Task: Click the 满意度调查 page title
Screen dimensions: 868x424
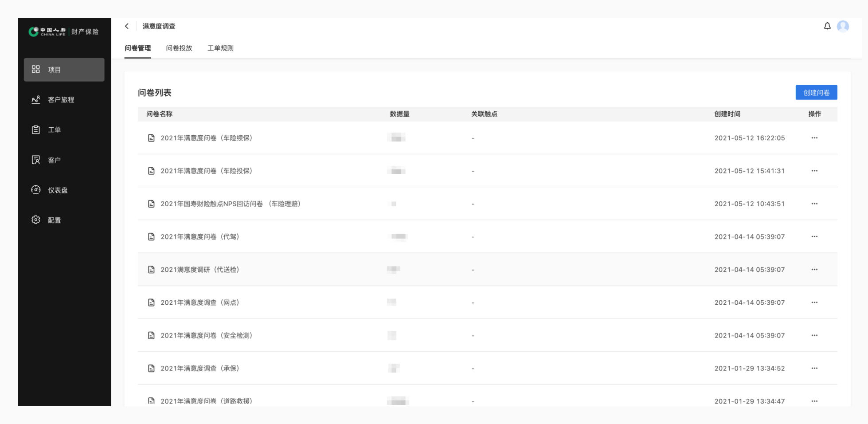Action: (x=159, y=26)
